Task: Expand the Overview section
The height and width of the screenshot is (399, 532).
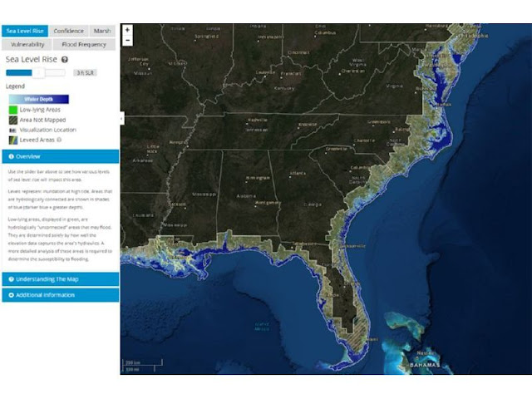Action: tap(60, 156)
